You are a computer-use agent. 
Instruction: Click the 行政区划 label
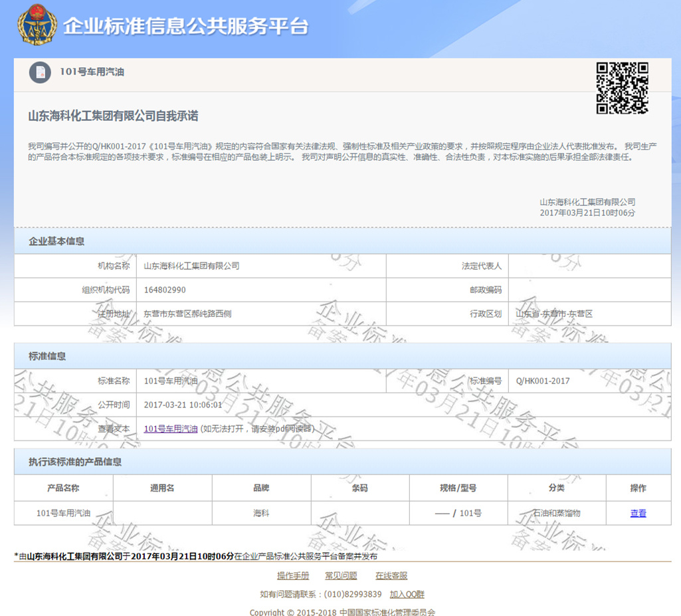click(x=486, y=314)
